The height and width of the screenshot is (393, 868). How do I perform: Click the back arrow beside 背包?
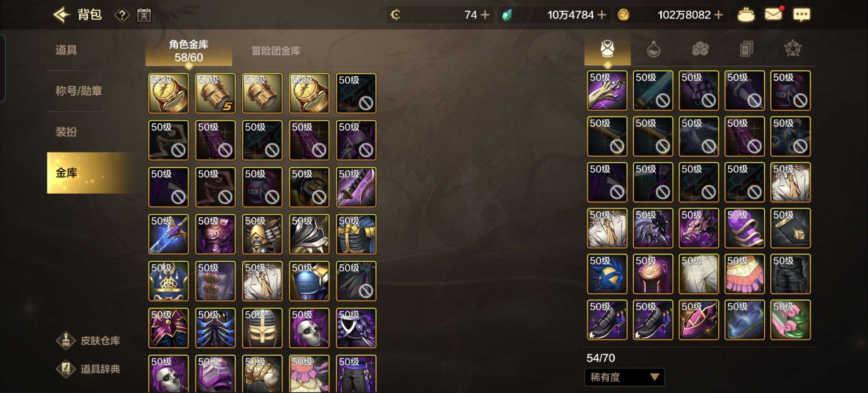tap(61, 15)
